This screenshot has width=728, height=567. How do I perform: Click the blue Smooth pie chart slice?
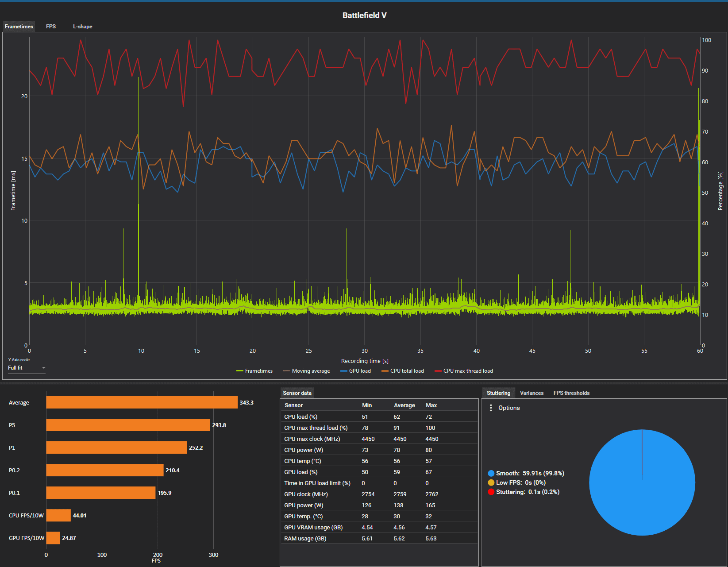tap(642, 482)
